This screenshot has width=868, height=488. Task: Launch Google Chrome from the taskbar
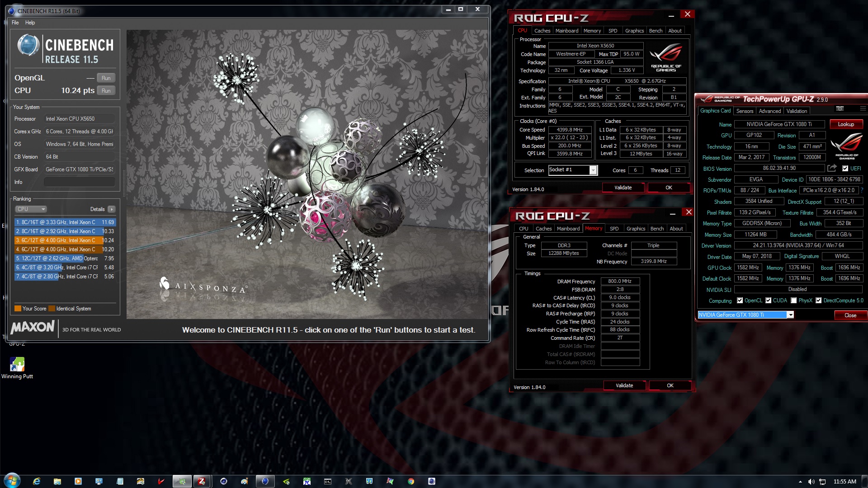point(411,481)
